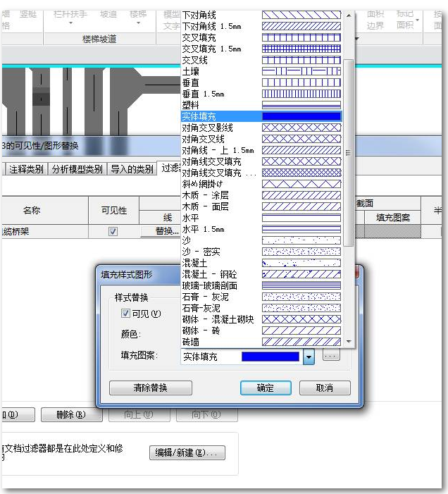Screen dimensions: 448x494
Task: Click the 可见性 column header
Action: pos(113,210)
